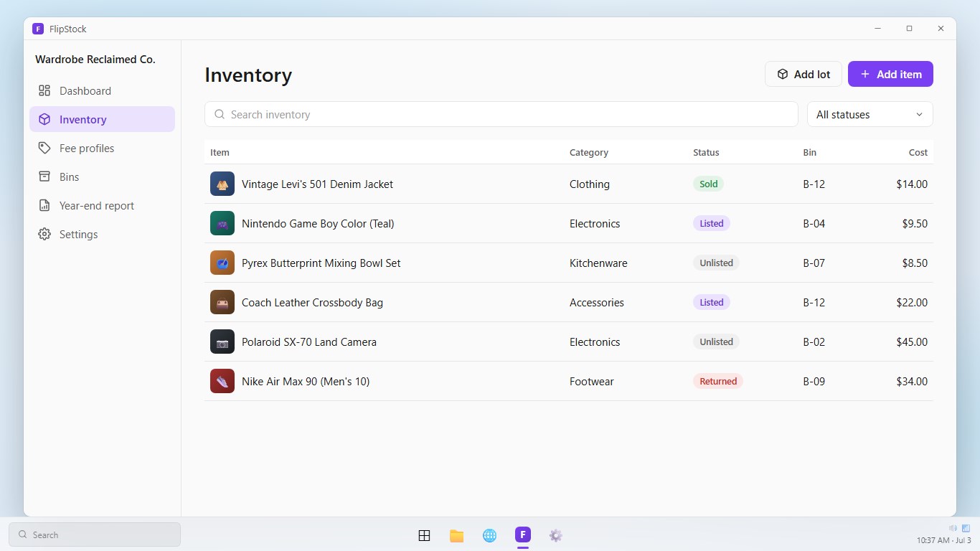Open Fee profiles section
Screen dimensions: 980x551
[102, 148]
